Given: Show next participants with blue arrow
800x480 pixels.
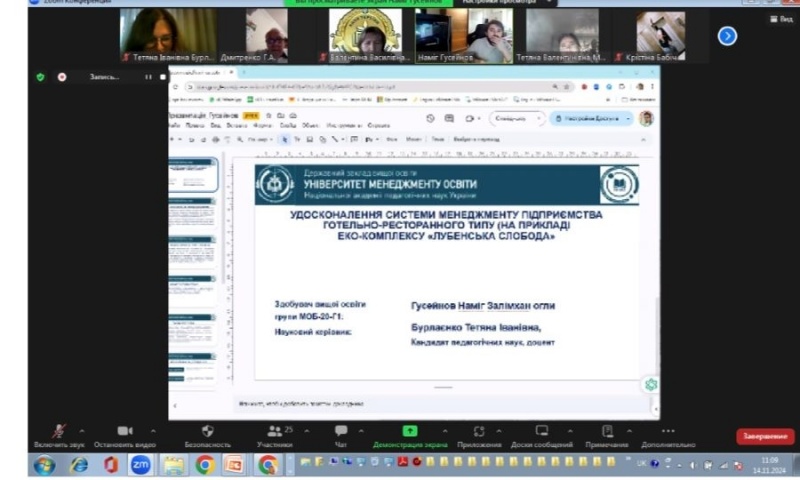Looking at the screenshot, I should click(x=728, y=36).
